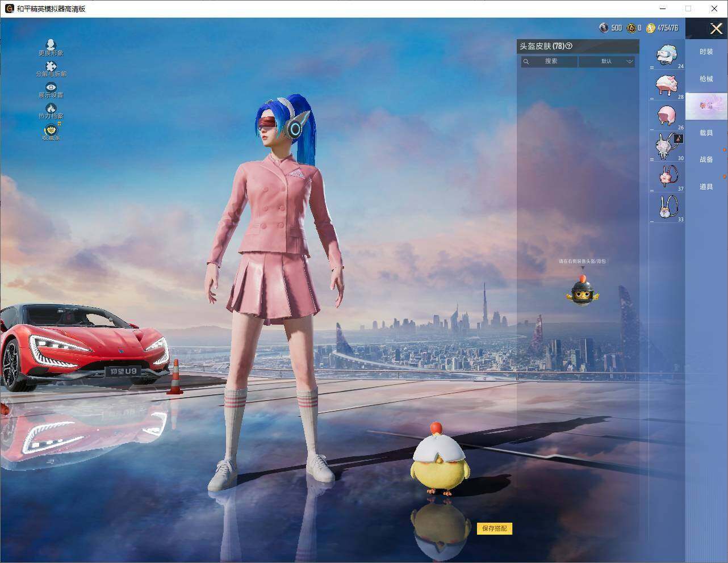Select pink helmet skin numbered 26
Image resolution: width=728 pixels, height=563 pixels.
point(667,116)
